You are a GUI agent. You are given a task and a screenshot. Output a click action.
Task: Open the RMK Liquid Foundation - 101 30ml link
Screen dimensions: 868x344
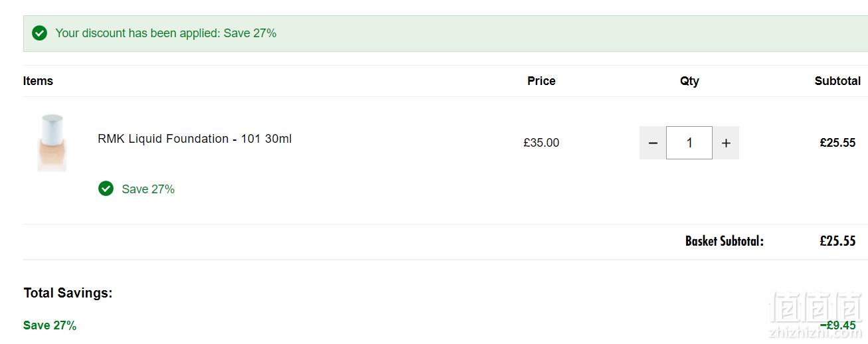pos(195,139)
